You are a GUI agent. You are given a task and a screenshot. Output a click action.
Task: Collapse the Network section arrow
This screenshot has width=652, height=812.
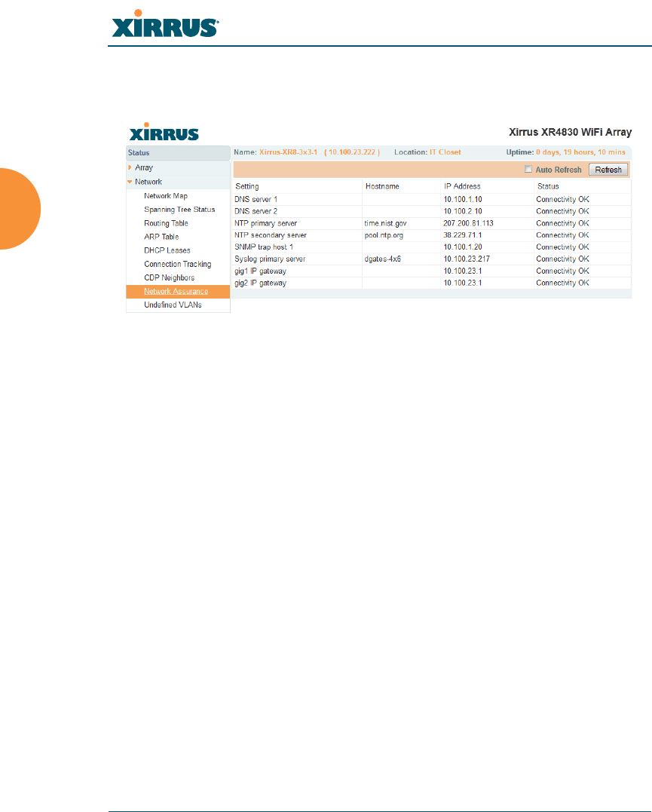[130, 182]
